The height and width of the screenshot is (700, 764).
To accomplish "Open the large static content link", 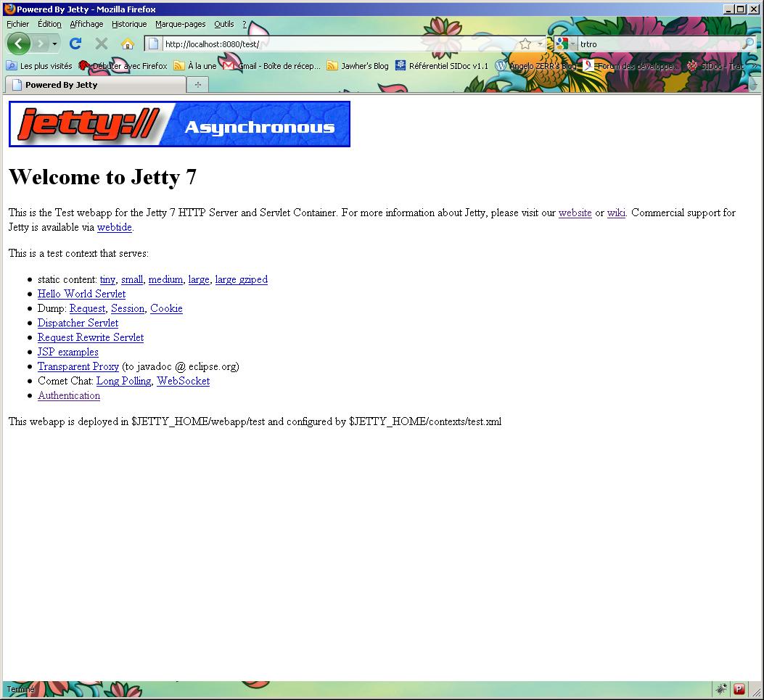I will click(x=199, y=279).
